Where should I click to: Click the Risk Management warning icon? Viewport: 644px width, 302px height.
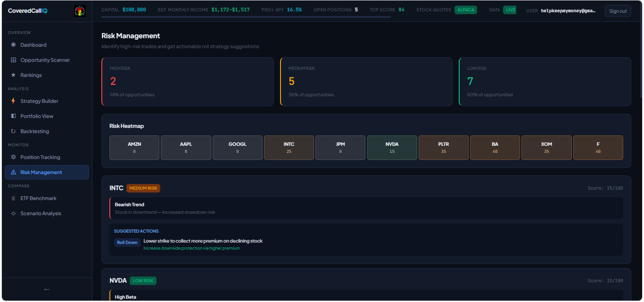pyautogui.click(x=13, y=172)
